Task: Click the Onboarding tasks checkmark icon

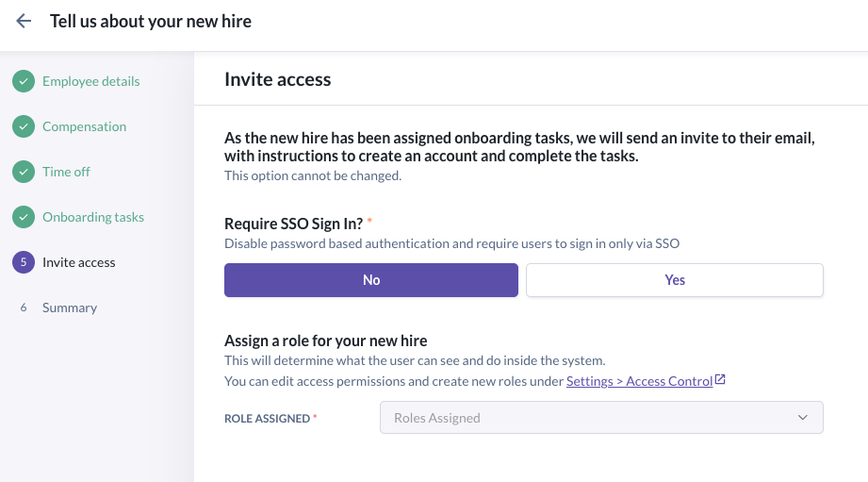Action: (x=24, y=217)
